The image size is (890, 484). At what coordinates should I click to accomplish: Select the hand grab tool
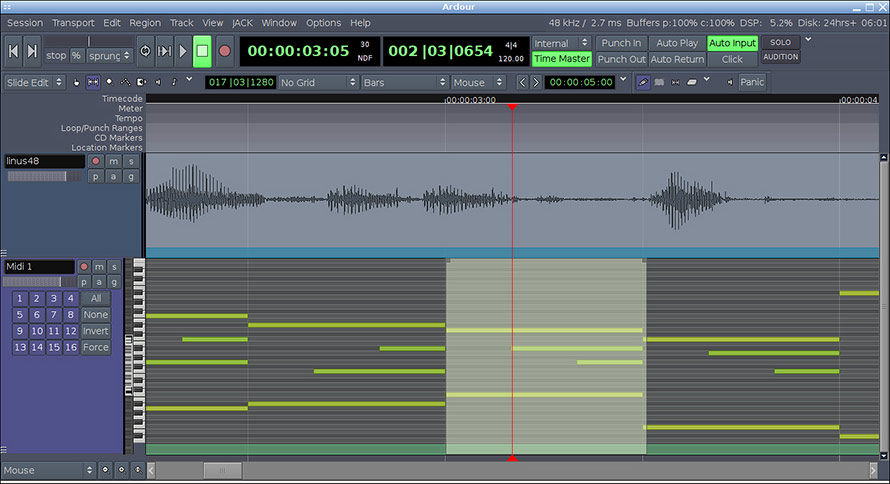tap(77, 82)
